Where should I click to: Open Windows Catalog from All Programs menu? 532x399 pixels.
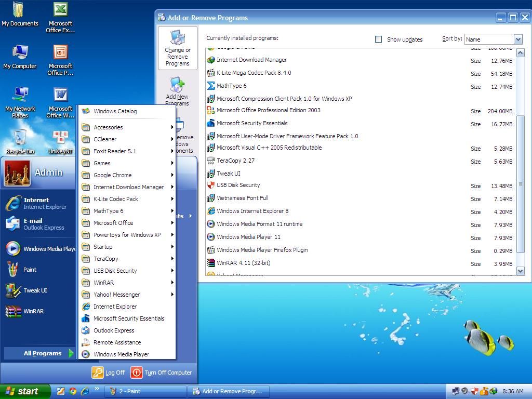click(x=127, y=111)
